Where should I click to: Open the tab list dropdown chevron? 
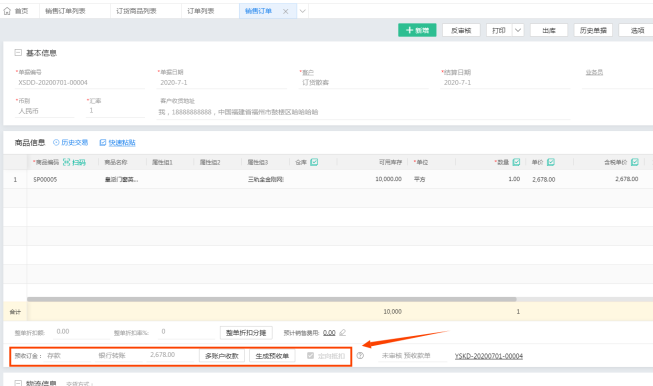pos(303,11)
